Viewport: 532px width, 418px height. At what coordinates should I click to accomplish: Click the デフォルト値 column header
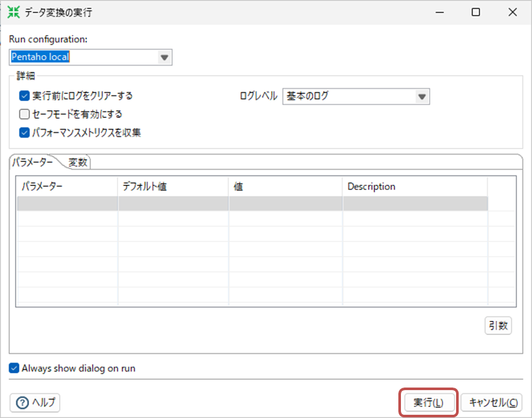(173, 187)
